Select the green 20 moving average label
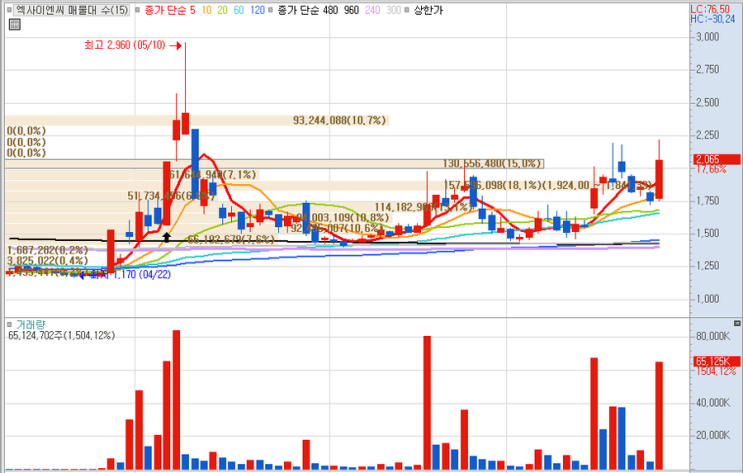 point(222,10)
